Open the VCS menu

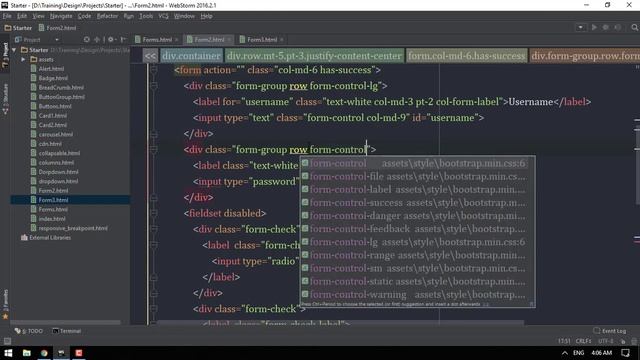(163, 16)
